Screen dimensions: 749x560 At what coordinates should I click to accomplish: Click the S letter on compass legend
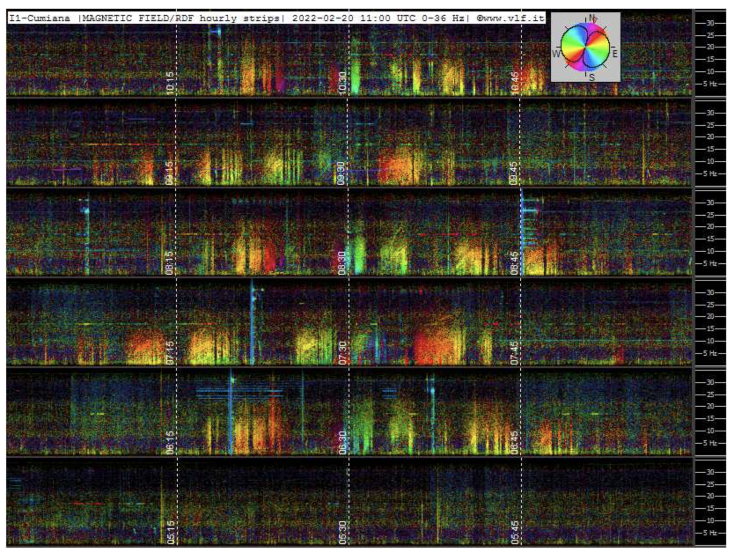(592, 77)
